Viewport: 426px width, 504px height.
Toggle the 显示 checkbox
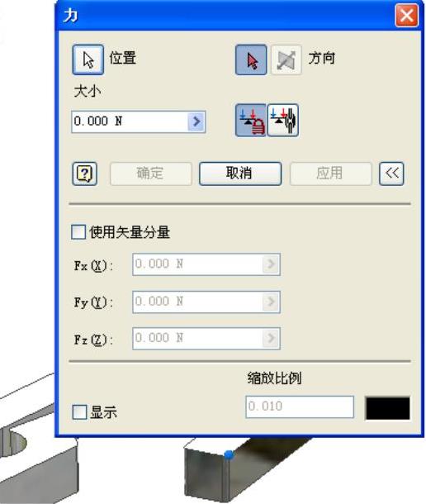(79, 411)
